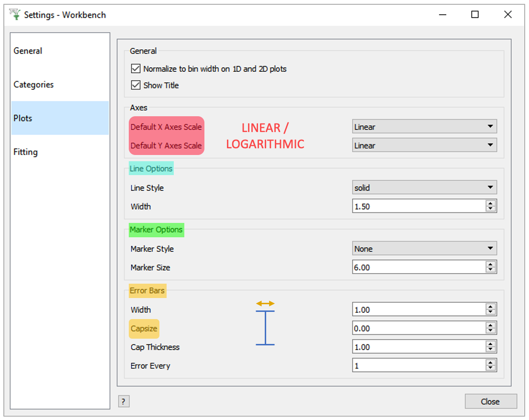The height and width of the screenshot is (420, 529).
Task: Increase Error Bars Width with up arrow
Action: pyautogui.click(x=490, y=307)
